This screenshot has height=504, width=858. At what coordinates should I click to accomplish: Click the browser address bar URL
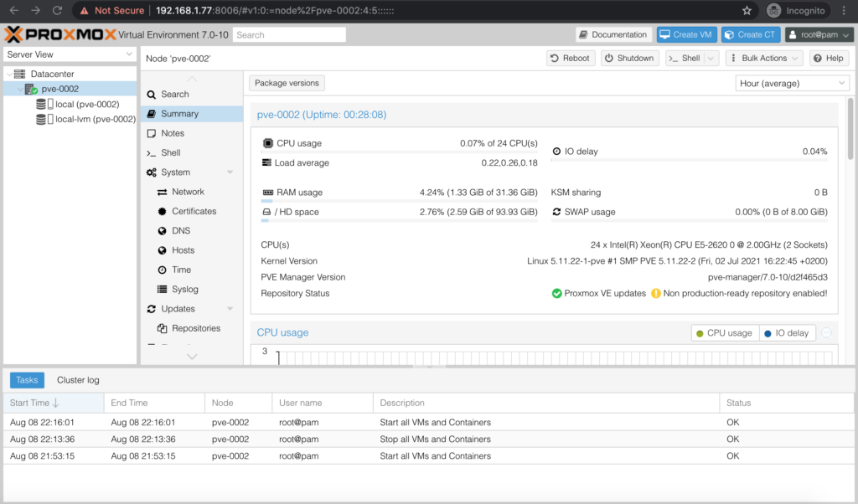(x=275, y=10)
